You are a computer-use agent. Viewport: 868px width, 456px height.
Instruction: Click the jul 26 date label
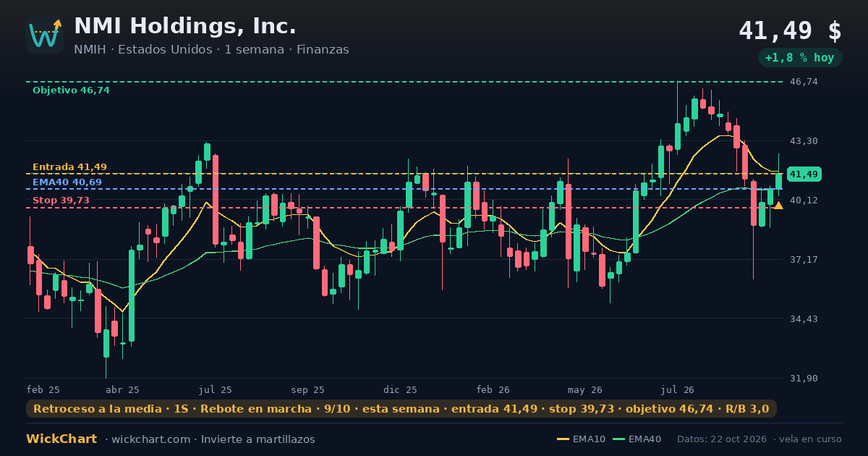(678, 389)
